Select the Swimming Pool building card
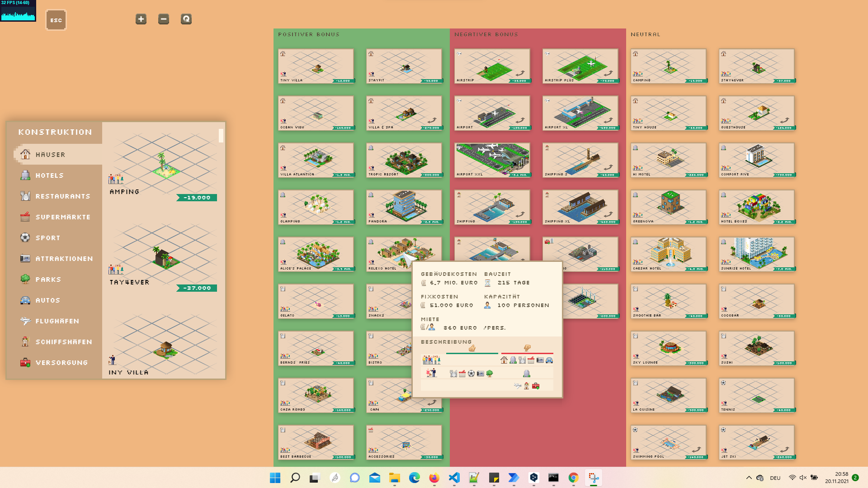868x488 pixels. pos(669,442)
